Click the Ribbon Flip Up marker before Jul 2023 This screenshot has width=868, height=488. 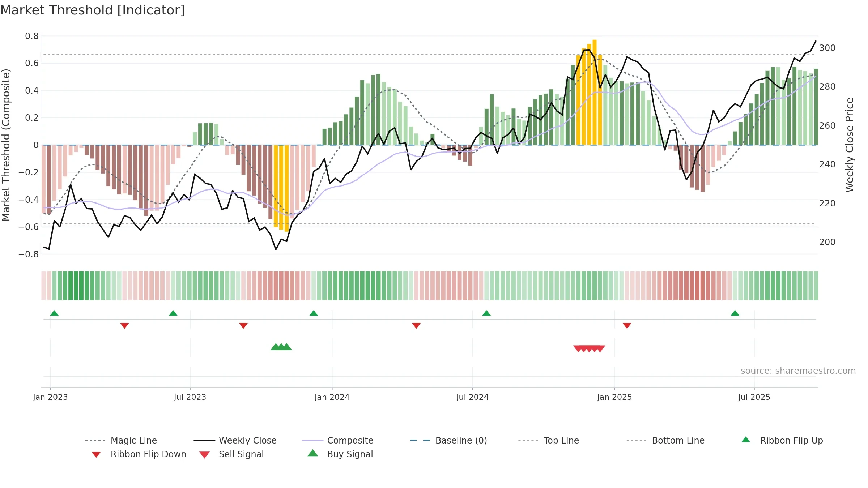(173, 313)
